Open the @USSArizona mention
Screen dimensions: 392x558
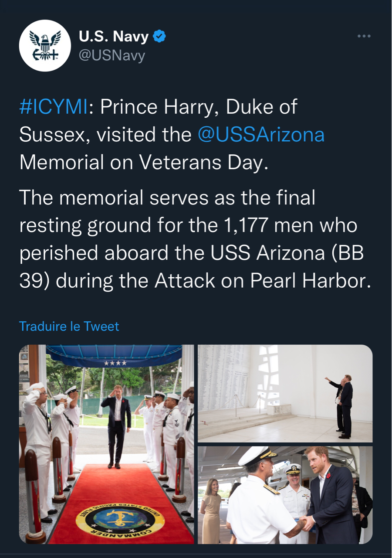pos(261,135)
